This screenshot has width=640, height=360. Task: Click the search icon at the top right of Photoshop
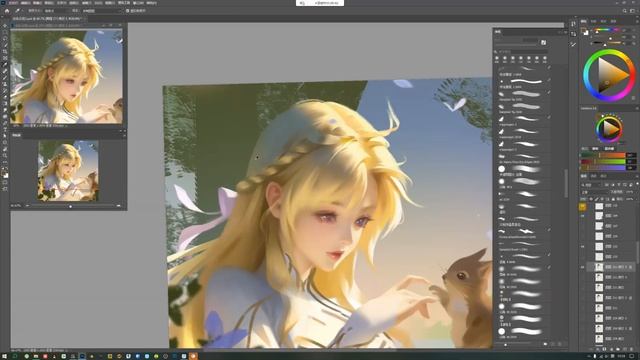[x=624, y=11]
